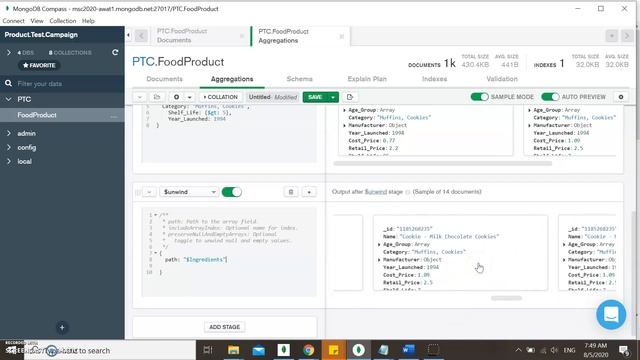Toggle AUTO PREVIEW switch
The width and height of the screenshot is (640, 360).
click(x=550, y=97)
